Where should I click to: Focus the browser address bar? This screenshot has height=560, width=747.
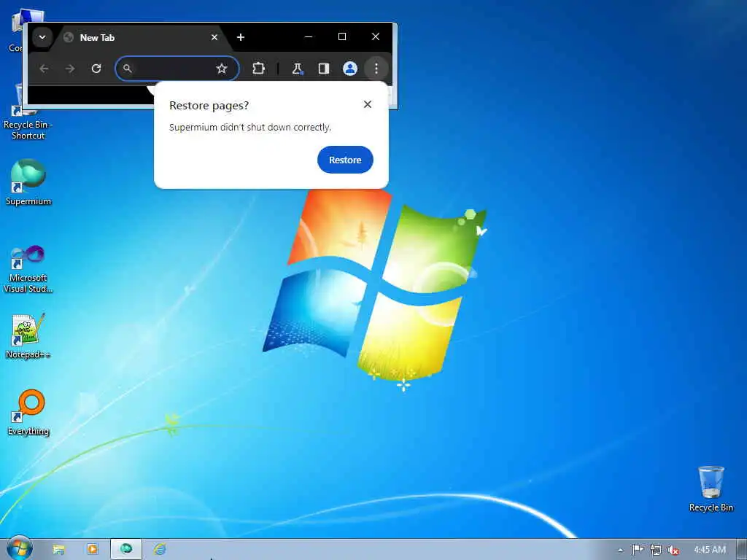[x=177, y=69]
